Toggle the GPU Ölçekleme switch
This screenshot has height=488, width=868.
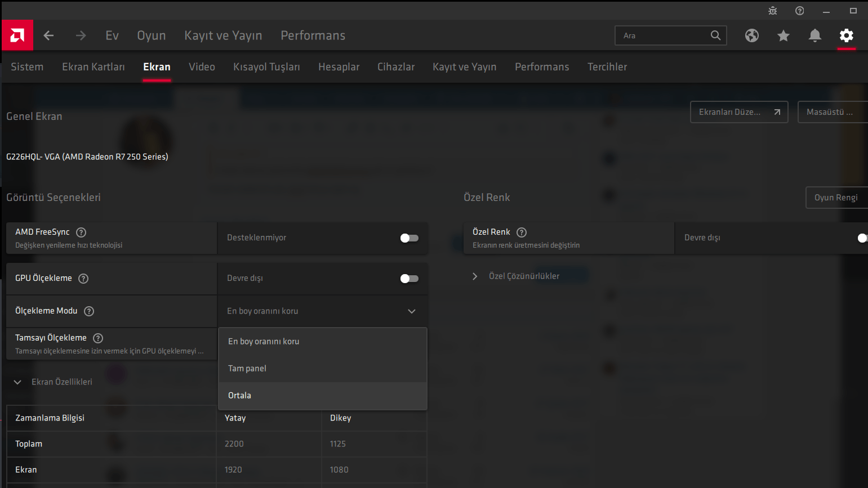click(x=409, y=279)
